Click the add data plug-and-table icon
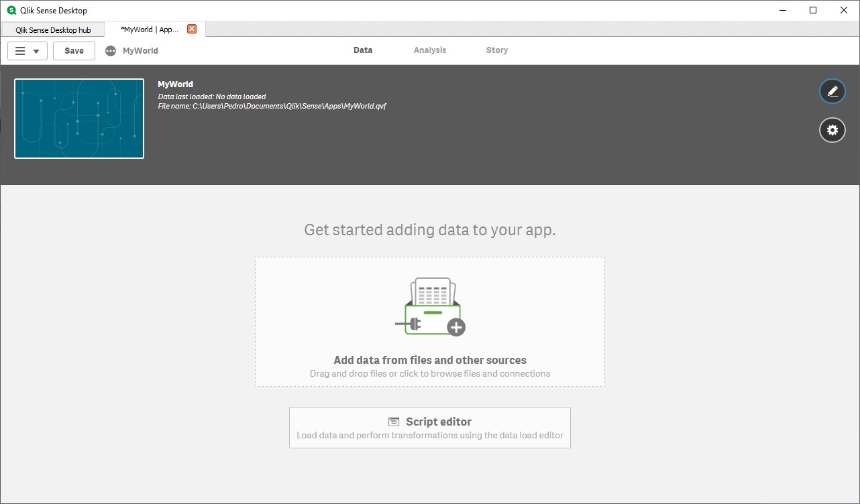The image size is (860, 504). coord(430,307)
